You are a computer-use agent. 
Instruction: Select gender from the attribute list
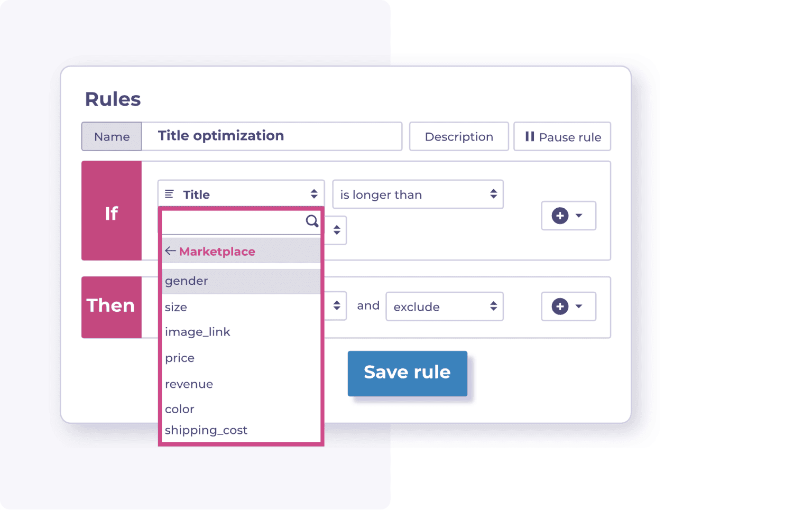[186, 281]
